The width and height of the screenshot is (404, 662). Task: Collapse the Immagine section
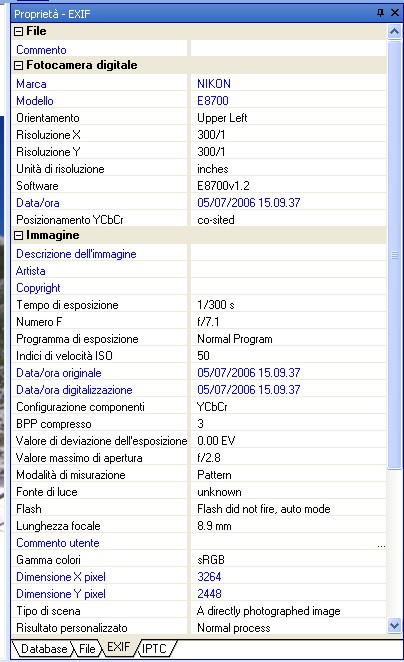pyautogui.click(x=18, y=236)
